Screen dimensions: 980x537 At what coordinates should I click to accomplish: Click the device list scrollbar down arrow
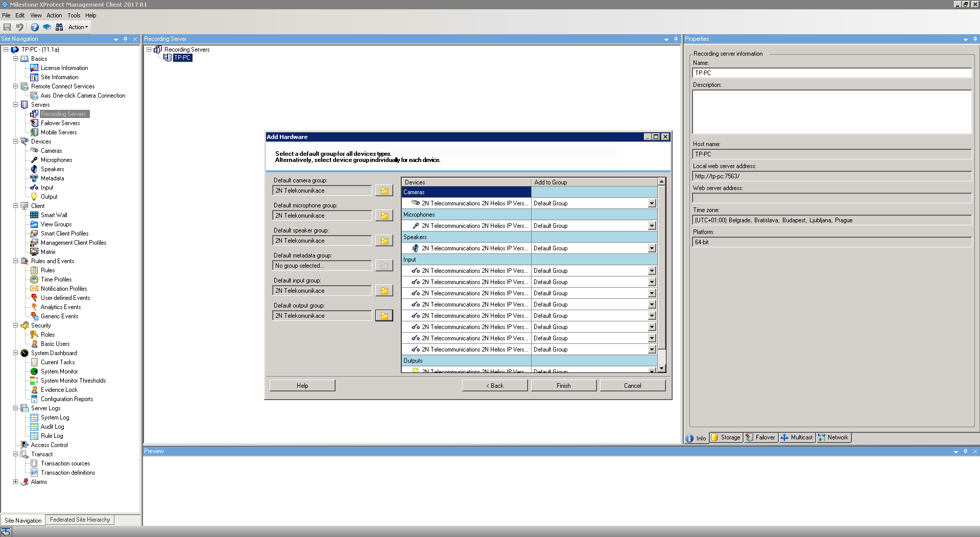(x=661, y=368)
